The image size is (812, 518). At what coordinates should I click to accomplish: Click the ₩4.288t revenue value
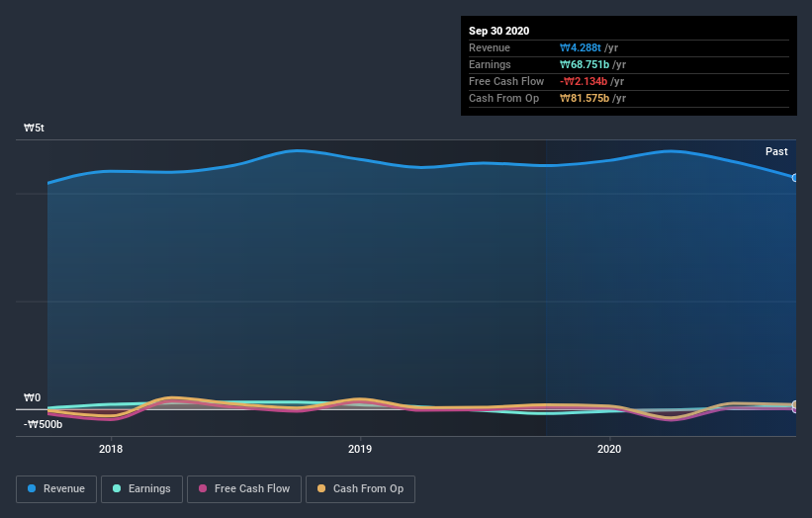point(580,47)
